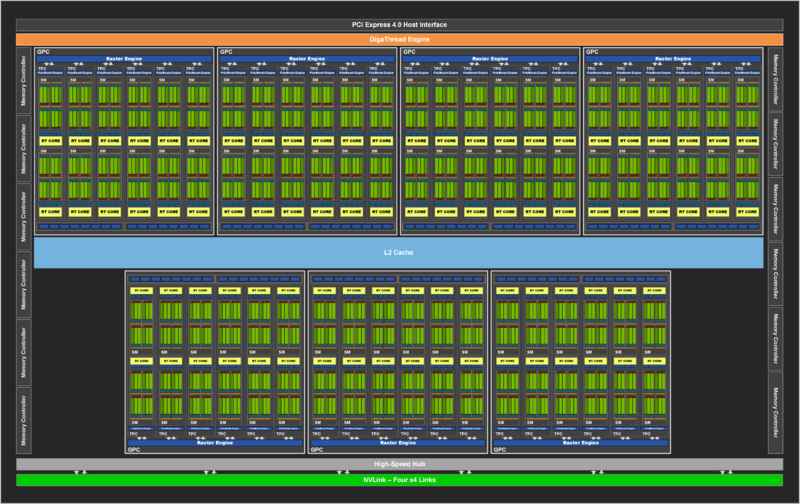Click leftmost arrow pair above the NVLink bar

82,472
